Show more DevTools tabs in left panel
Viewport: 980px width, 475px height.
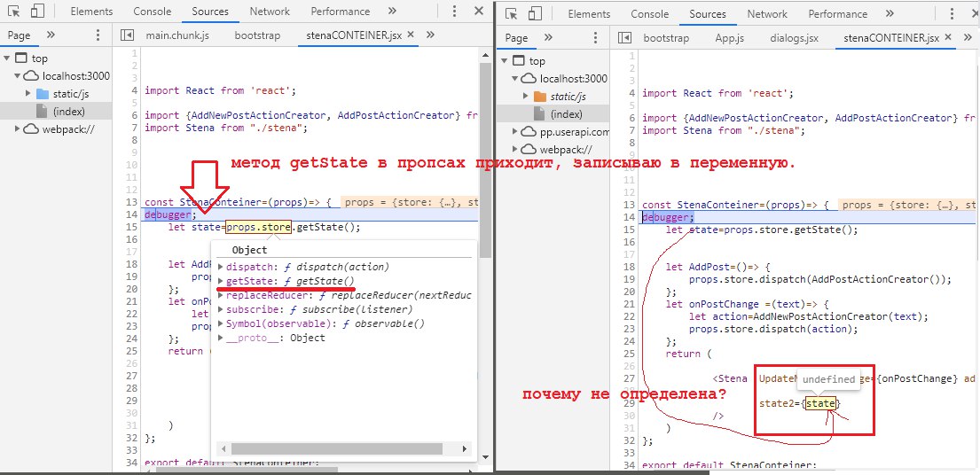click(x=392, y=12)
